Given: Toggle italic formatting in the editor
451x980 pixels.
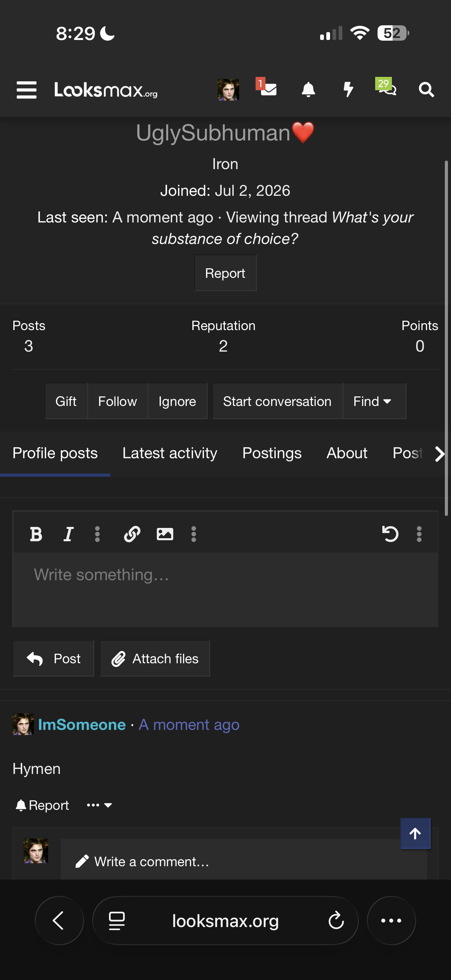Looking at the screenshot, I should click(68, 534).
